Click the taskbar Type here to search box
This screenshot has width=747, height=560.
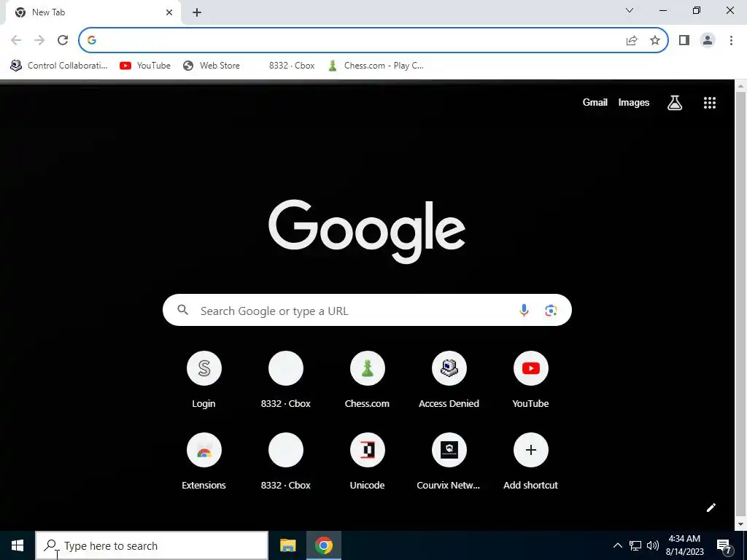tap(152, 545)
